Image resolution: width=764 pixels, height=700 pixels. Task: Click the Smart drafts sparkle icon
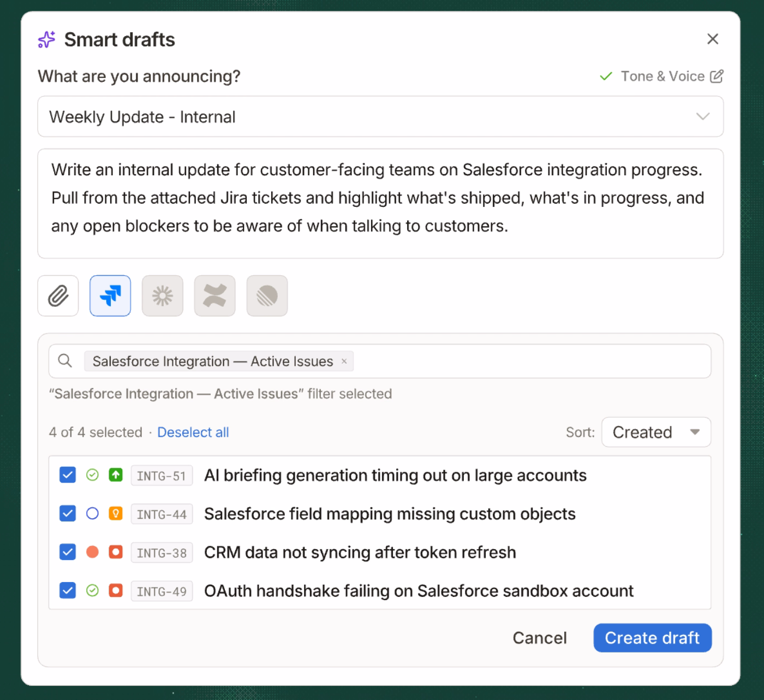[x=46, y=39]
